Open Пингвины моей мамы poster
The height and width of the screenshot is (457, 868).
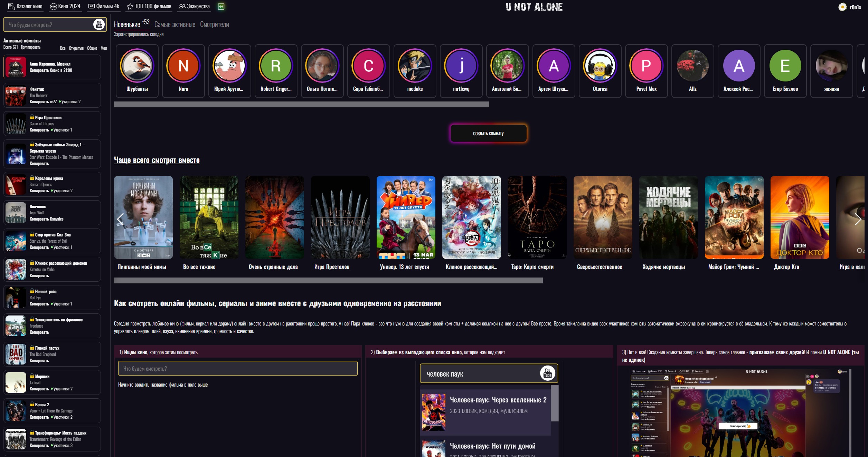click(x=143, y=217)
